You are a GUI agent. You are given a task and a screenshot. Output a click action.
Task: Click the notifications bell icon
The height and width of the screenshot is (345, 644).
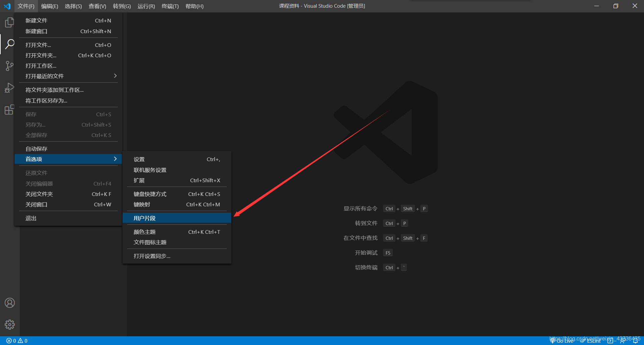[x=635, y=341]
